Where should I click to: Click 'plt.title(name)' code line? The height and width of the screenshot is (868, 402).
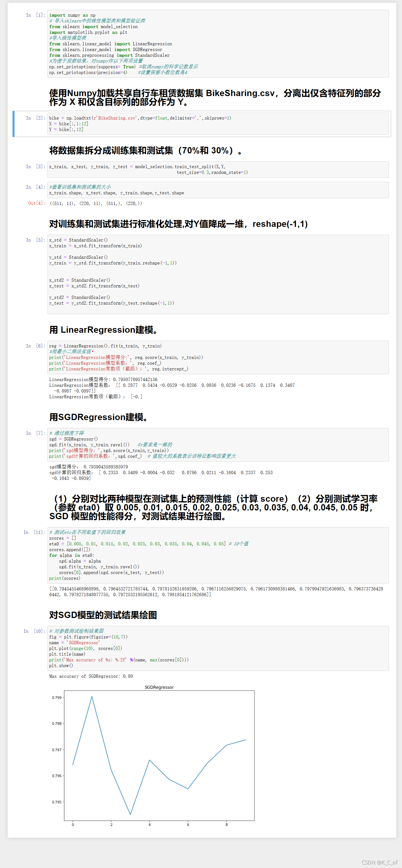[x=67, y=654]
